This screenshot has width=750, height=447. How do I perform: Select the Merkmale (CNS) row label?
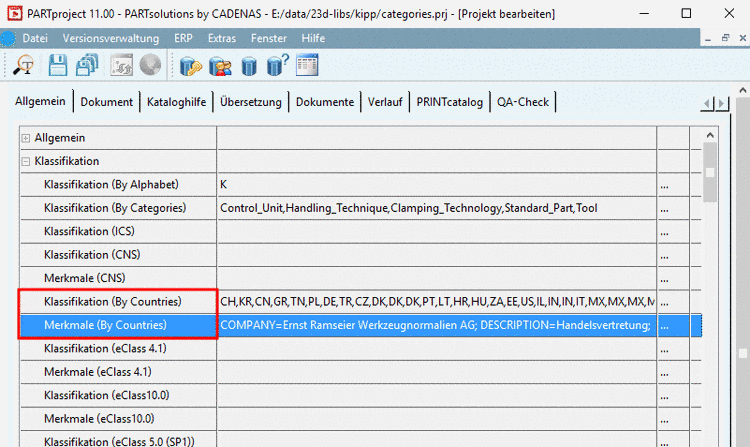(x=85, y=278)
